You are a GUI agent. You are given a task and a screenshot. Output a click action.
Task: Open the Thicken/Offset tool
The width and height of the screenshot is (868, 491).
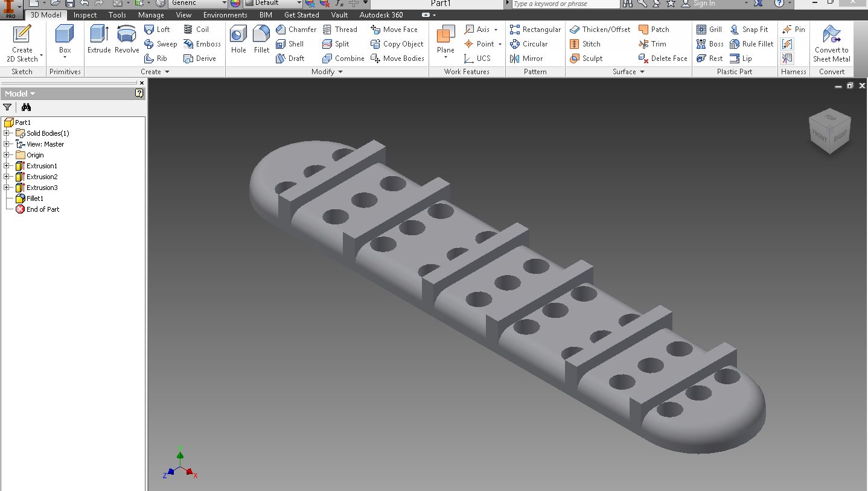[x=600, y=30]
